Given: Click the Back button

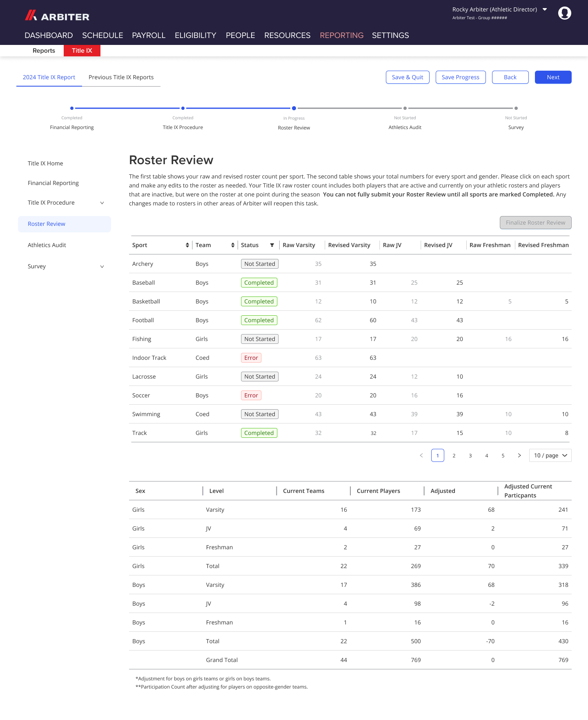Looking at the screenshot, I should tap(510, 77).
